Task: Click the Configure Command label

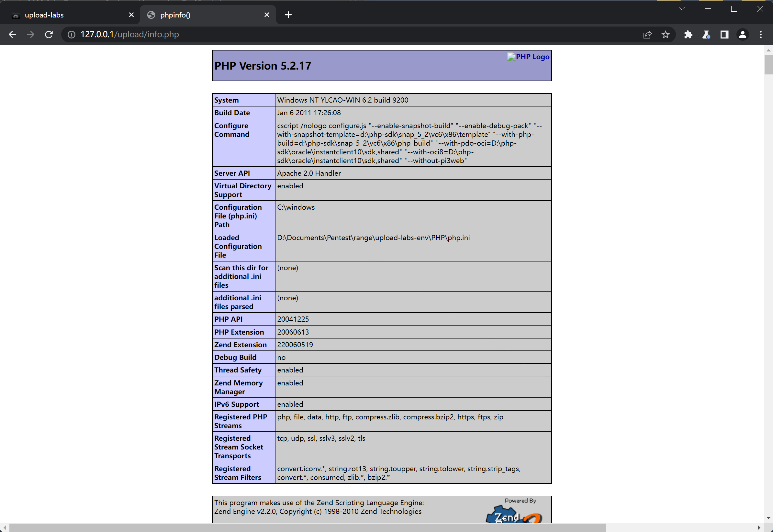Action: (x=232, y=130)
